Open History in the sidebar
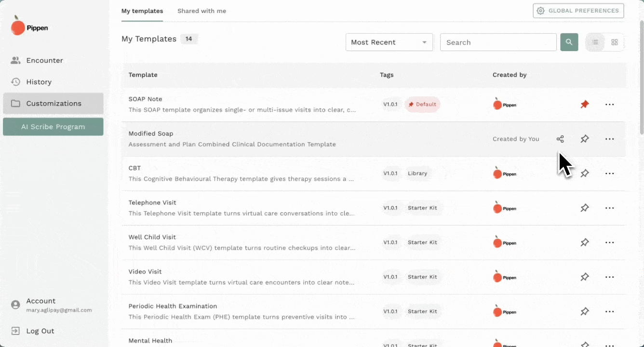This screenshot has width=644, height=347. [x=39, y=82]
